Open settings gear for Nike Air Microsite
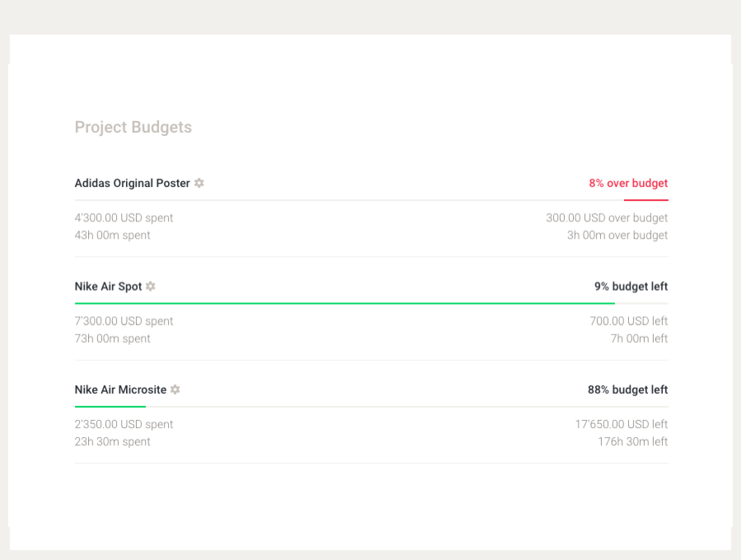Viewport: 741px width, 560px height. coord(175,389)
